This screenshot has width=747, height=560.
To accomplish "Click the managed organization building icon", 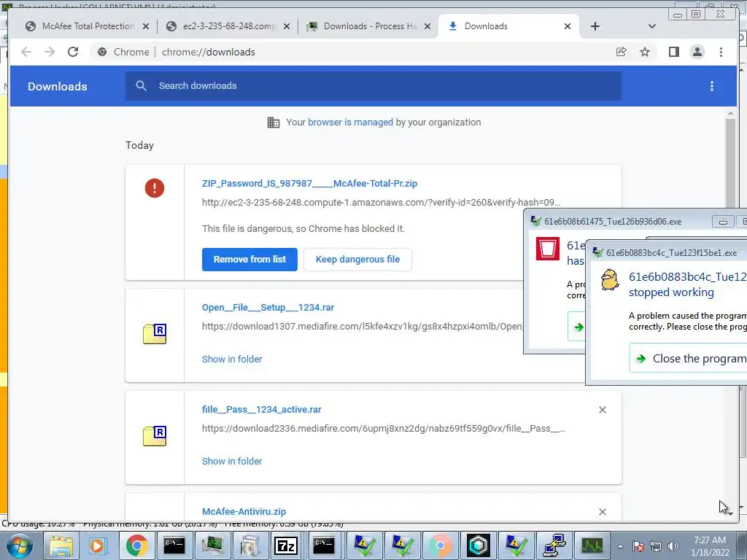I will [274, 122].
